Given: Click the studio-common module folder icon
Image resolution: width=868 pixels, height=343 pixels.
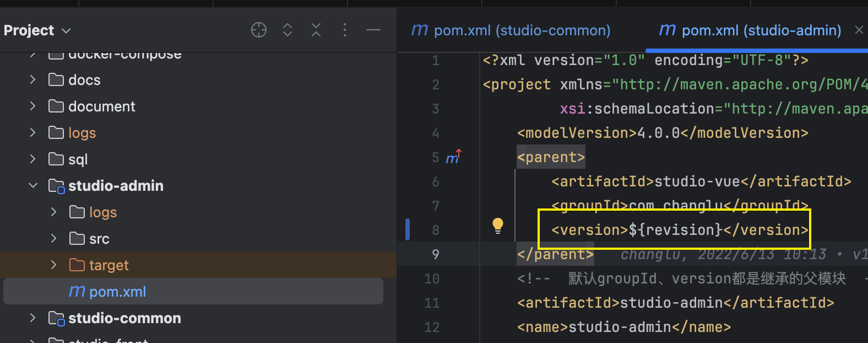Looking at the screenshot, I should pyautogui.click(x=56, y=318).
